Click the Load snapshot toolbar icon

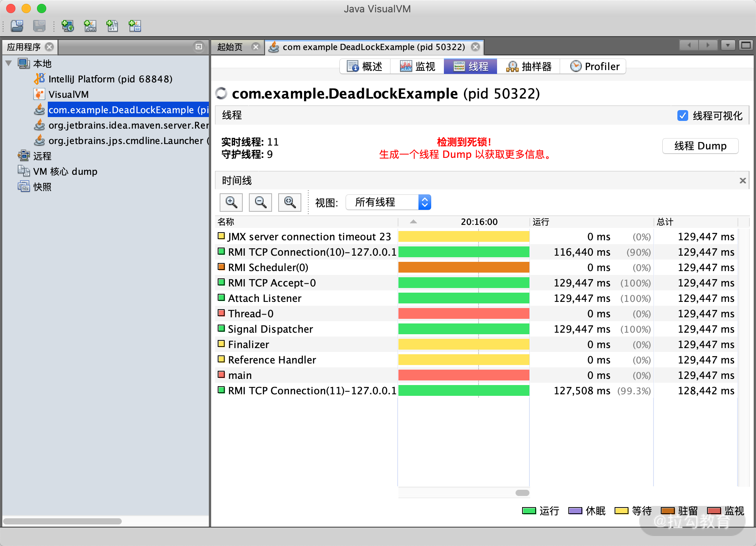tap(17, 26)
